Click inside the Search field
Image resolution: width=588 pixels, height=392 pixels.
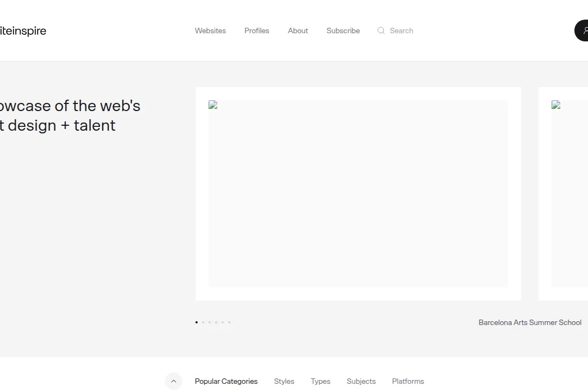pyautogui.click(x=401, y=30)
